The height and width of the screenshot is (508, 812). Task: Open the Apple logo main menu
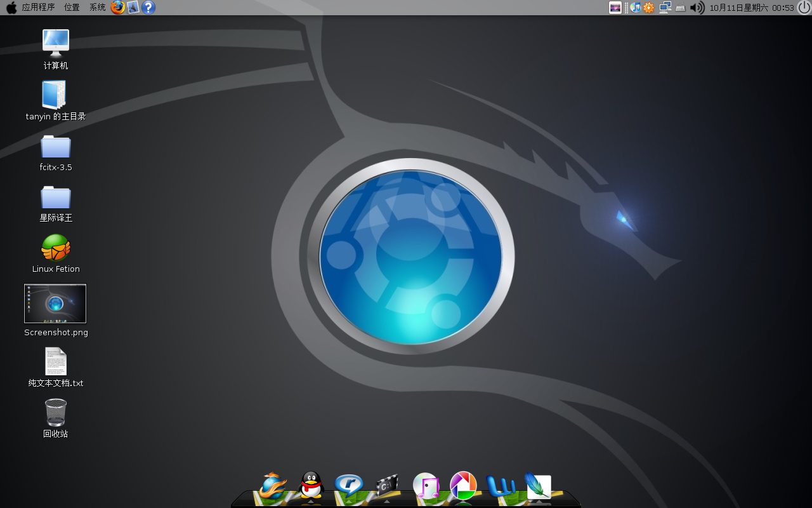point(11,8)
